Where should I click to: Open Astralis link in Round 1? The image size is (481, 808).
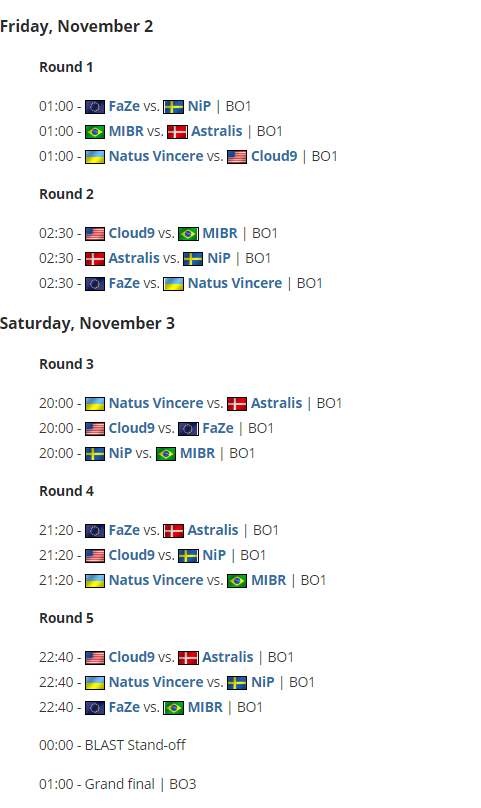[217, 131]
